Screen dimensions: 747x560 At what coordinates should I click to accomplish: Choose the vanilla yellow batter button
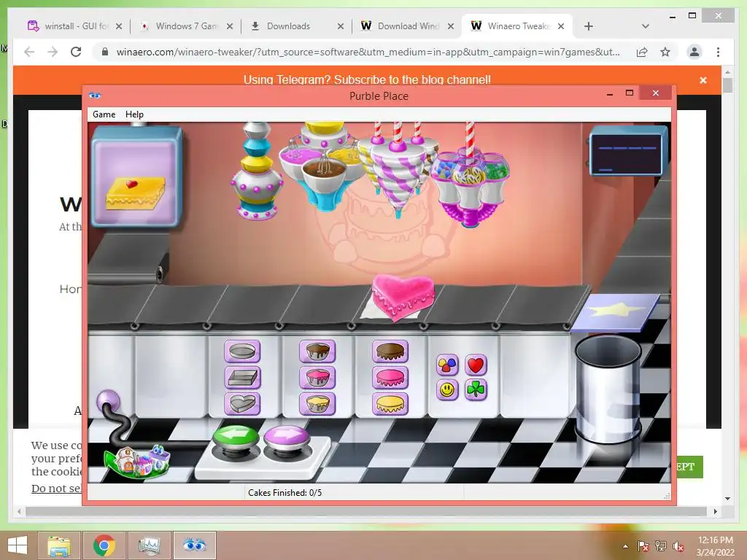pos(317,404)
